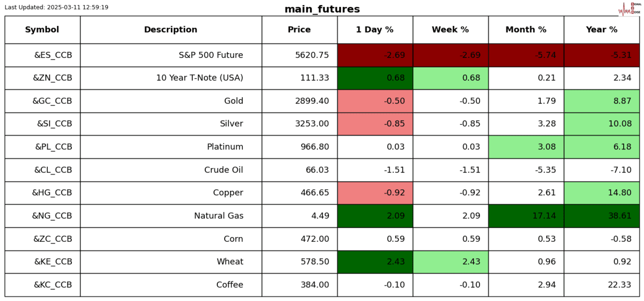Screen dimensions: 644x301
Task: Select the &ES_CCB symbol cell
Action: 42,55
